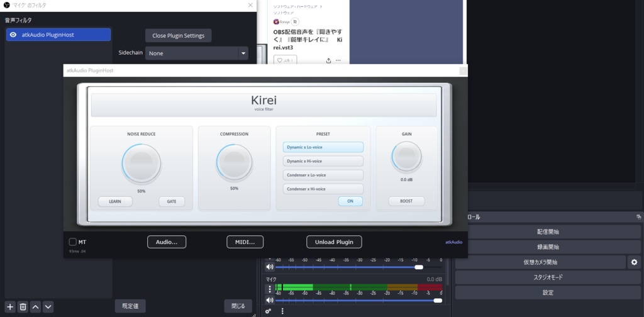This screenshot has height=317, width=644.
Task: Click the Unload Plugin button
Action: (x=334, y=242)
